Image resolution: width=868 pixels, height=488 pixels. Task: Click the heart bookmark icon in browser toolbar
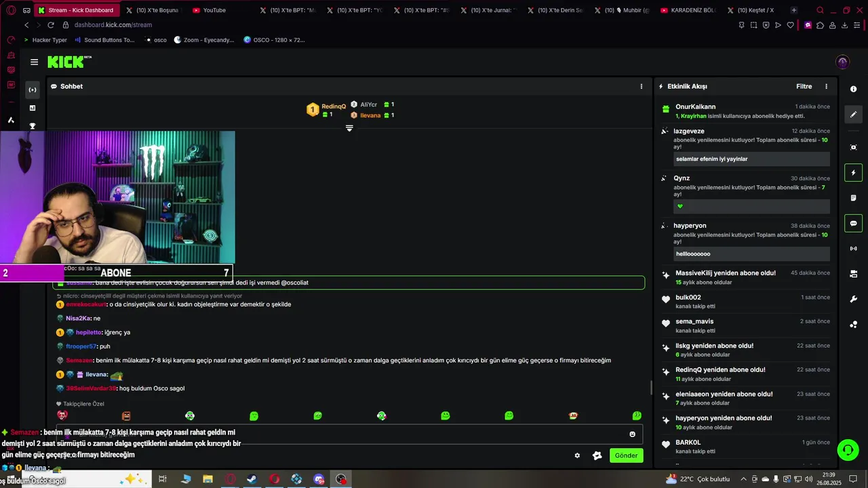click(790, 25)
